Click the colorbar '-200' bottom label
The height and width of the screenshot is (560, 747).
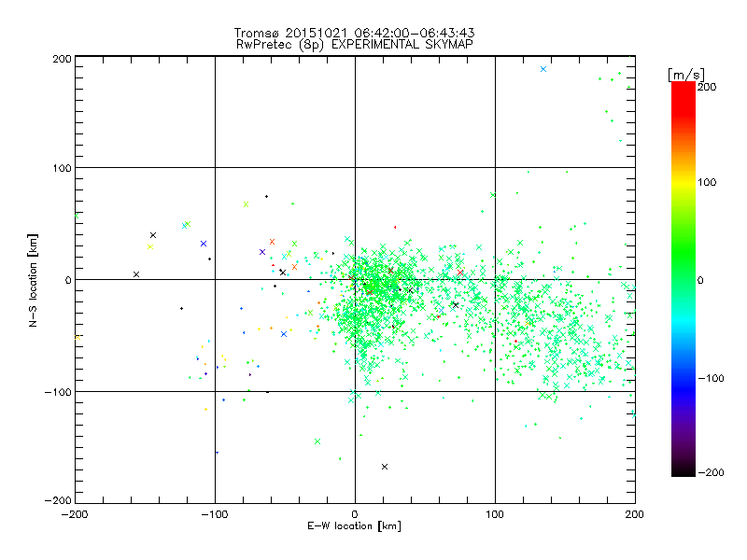click(x=711, y=472)
